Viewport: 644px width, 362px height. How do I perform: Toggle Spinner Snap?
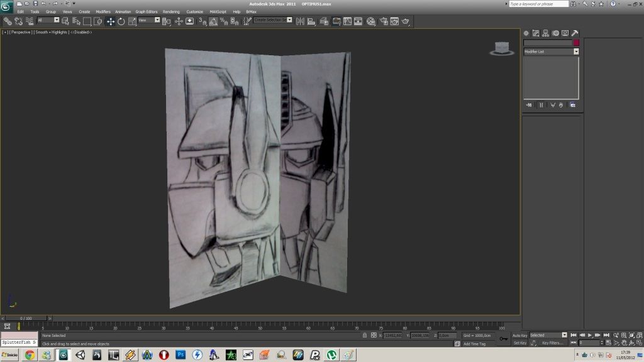click(x=235, y=21)
